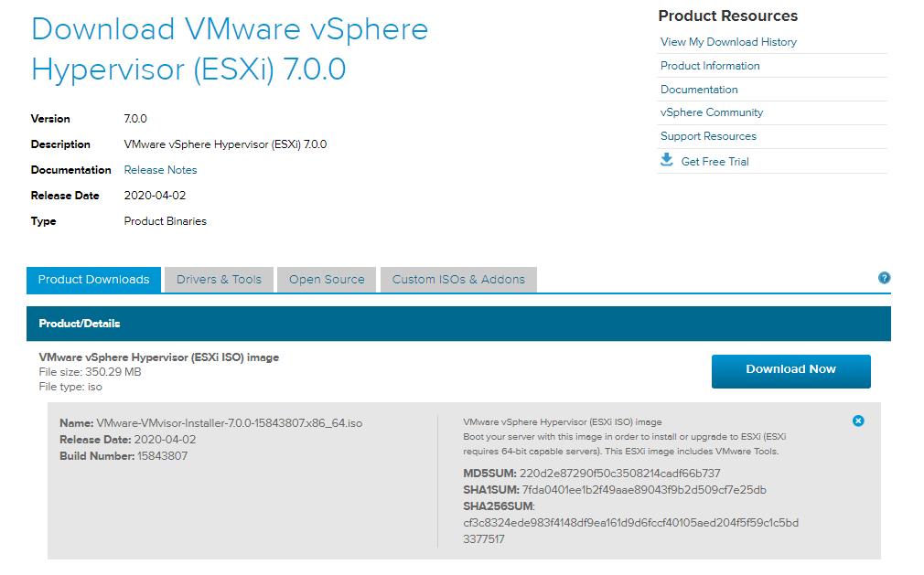Viewport: 924px width, 575px height.
Task: Click the Build Number 15843807 text
Action: pos(124,456)
